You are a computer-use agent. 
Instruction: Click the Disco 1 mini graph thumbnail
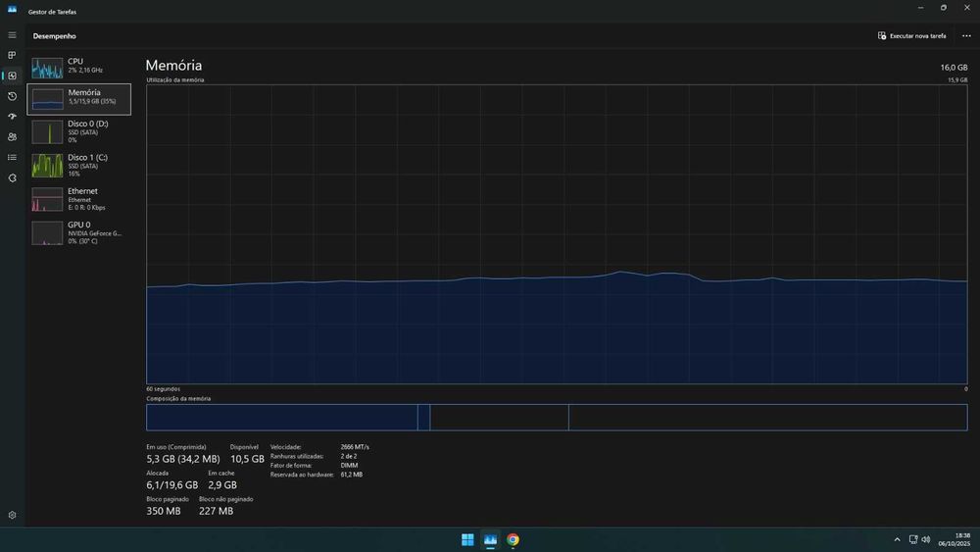click(47, 166)
